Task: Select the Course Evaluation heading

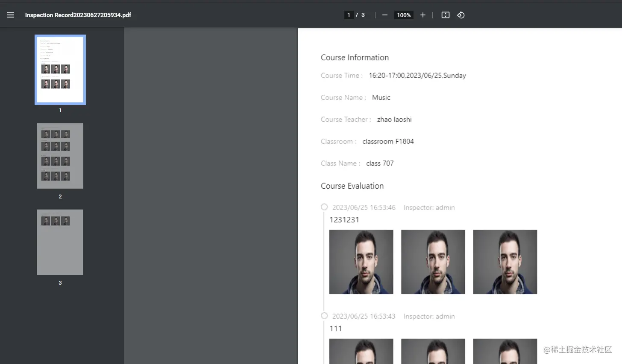Action: point(352,186)
